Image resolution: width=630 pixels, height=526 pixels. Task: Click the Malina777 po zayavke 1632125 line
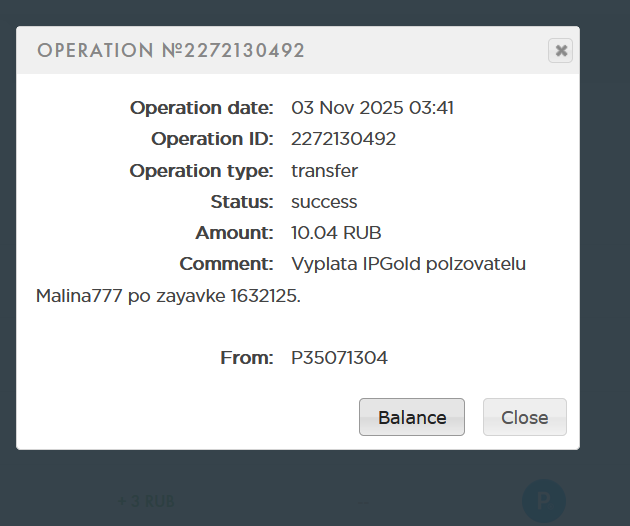point(168,296)
